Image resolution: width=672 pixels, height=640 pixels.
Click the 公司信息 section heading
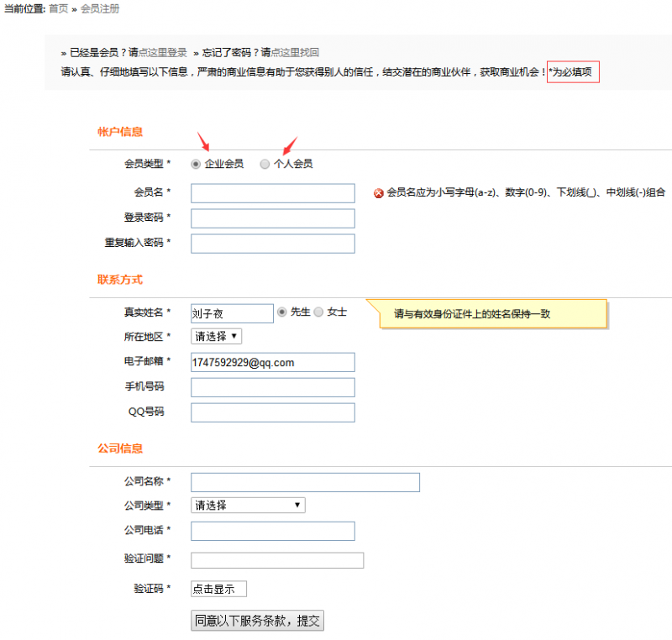120,449
